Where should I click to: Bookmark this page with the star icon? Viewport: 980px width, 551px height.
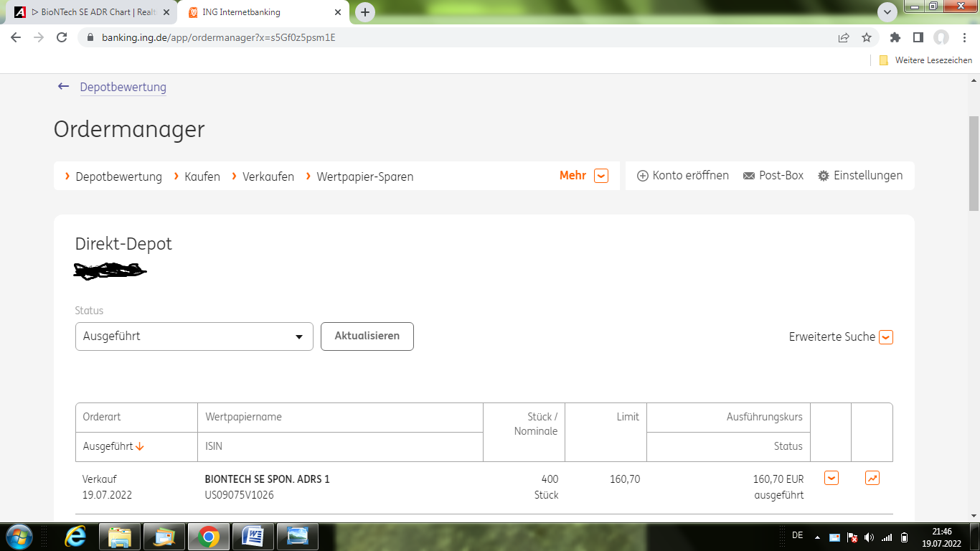[x=867, y=37]
